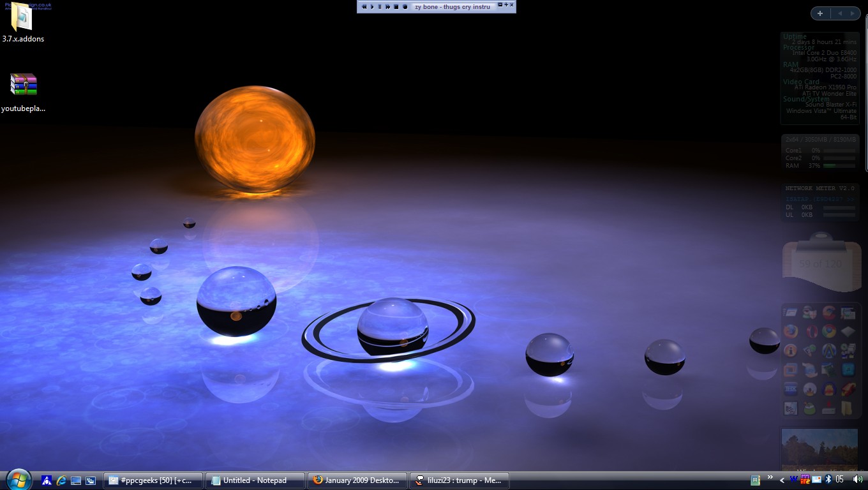Switch to Untitled - Notepad taskbar window
The width and height of the screenshot is (868, 490).
[254, 480]
